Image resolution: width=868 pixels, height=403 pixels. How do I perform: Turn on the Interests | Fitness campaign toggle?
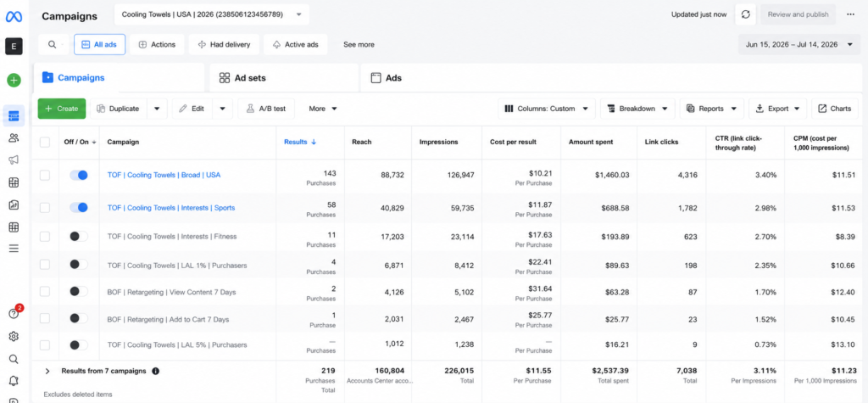click(79, 237)
